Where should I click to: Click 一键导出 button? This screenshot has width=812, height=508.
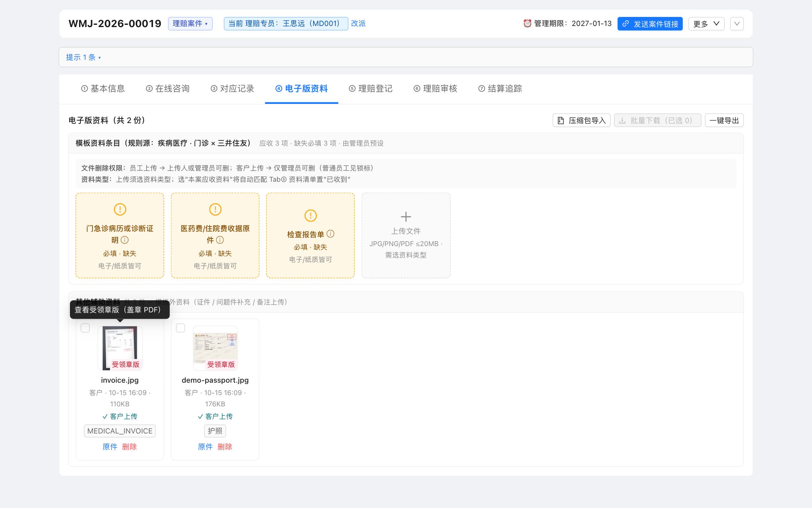point(724,120)
